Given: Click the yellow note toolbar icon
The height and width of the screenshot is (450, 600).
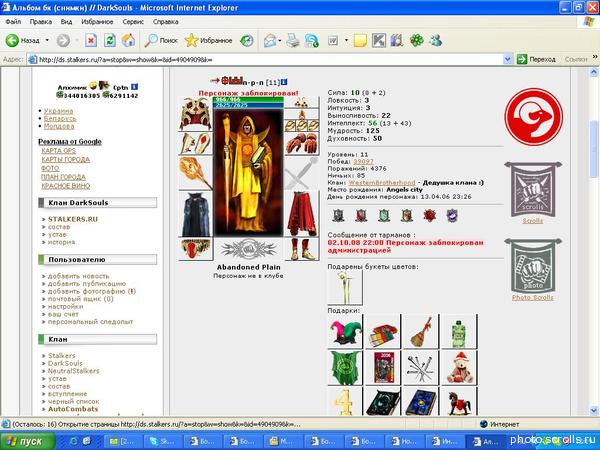Looking at the screenshot, I should pos(360,40).
